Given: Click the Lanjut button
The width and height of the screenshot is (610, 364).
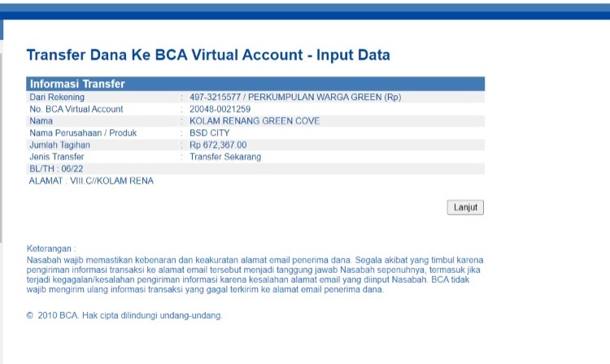Looking at the screenshot, I should (465, 207).
